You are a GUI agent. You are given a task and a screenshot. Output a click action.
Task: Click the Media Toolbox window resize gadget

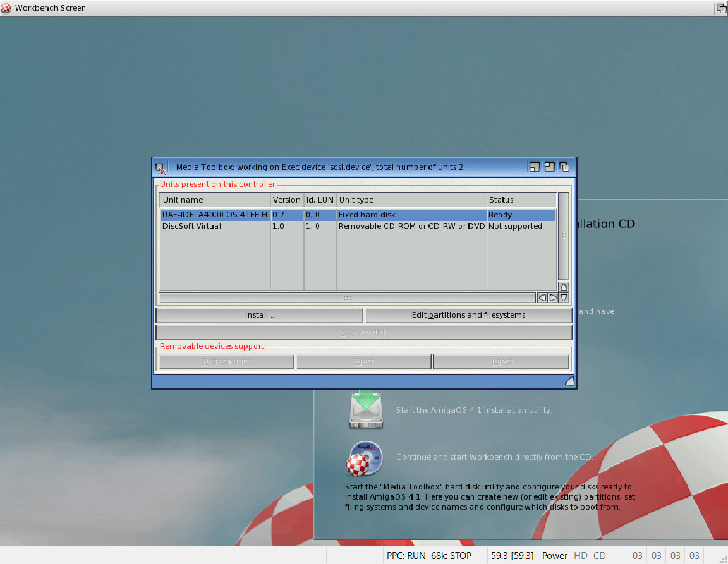569,381
